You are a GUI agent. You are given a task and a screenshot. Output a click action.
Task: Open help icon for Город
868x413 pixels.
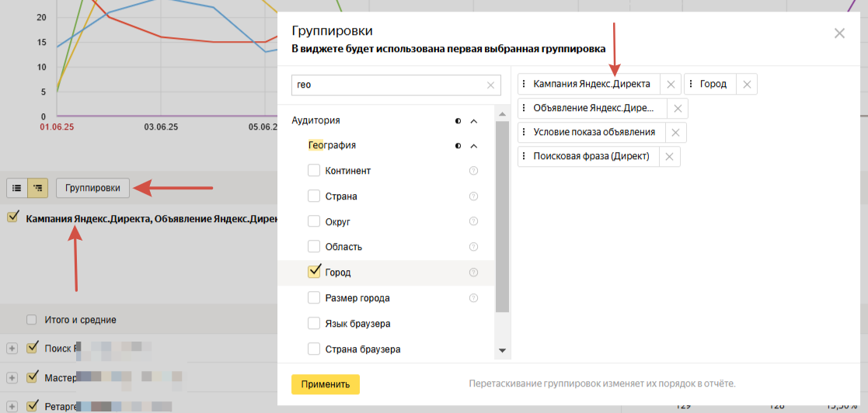click(x=473, y=272)
